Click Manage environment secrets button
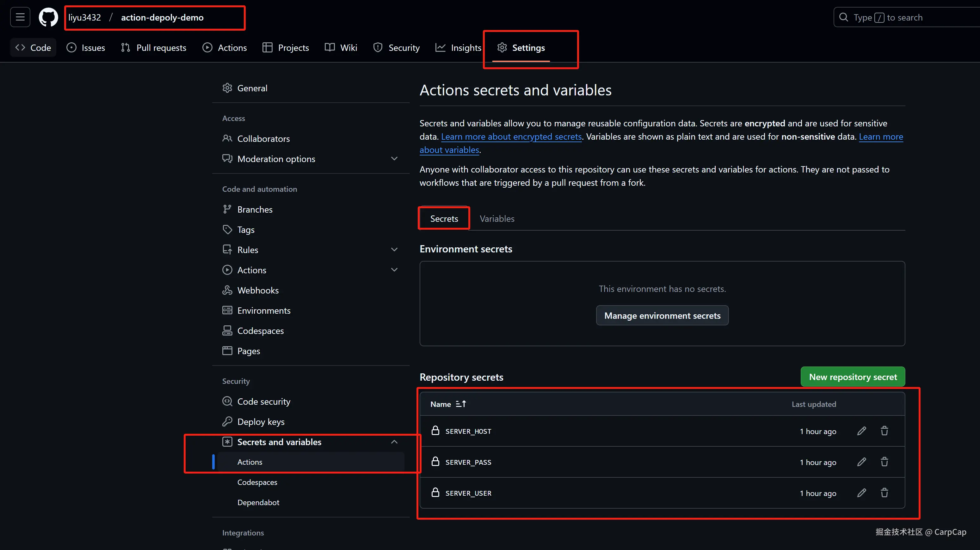Screen dimensions: 980x550 pos(662,316)
